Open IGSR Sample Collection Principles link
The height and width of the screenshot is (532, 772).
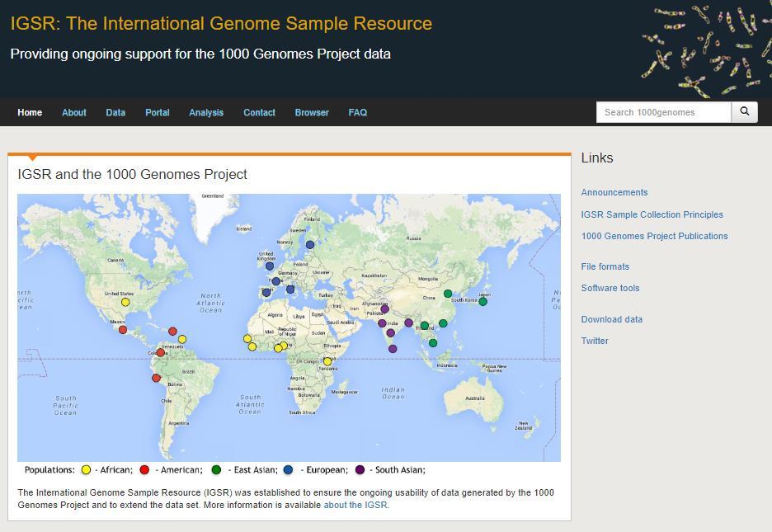coord(652,214)
